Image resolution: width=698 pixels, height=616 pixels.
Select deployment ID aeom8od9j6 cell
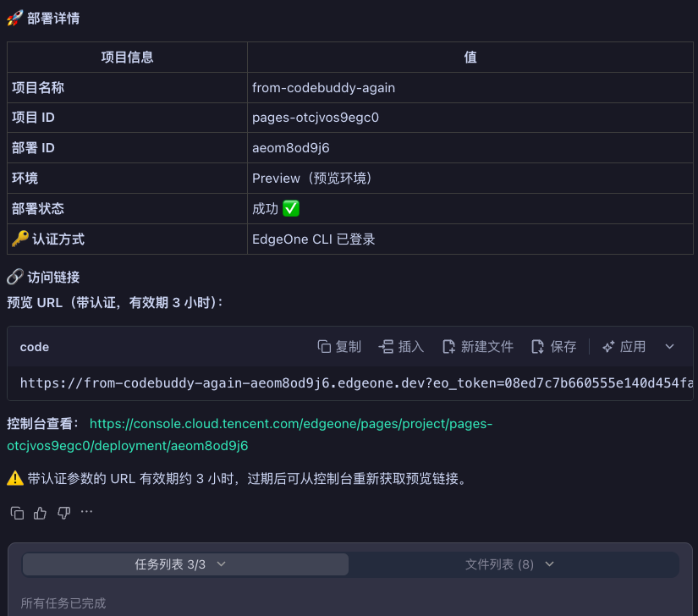pos(470,148)
